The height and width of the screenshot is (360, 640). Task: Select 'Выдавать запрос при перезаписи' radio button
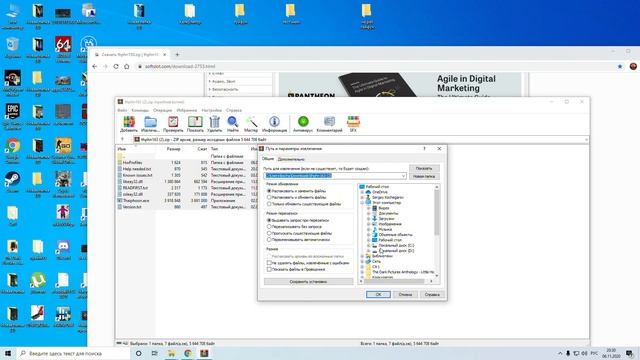point(269,220)
